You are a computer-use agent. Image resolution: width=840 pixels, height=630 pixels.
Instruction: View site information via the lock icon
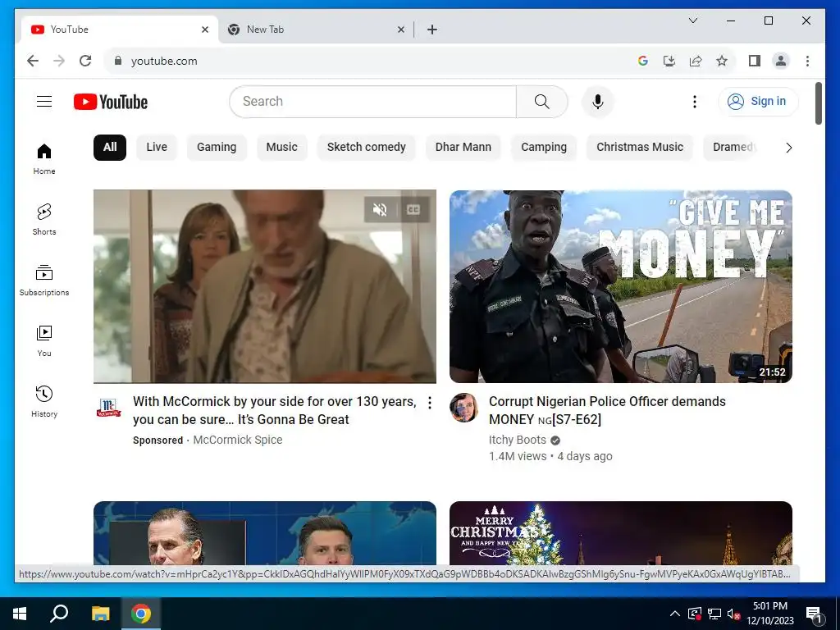pos(118,61)
